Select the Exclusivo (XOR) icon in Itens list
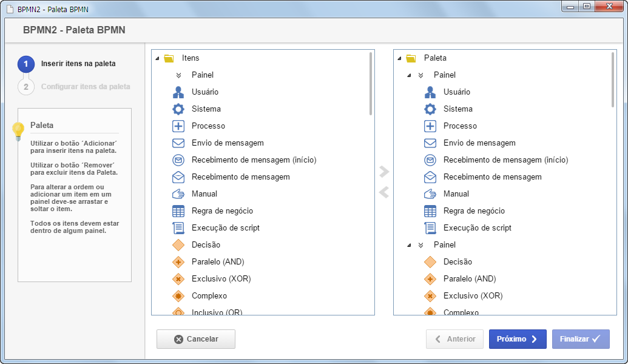The image size is (628, 364). 178,278
